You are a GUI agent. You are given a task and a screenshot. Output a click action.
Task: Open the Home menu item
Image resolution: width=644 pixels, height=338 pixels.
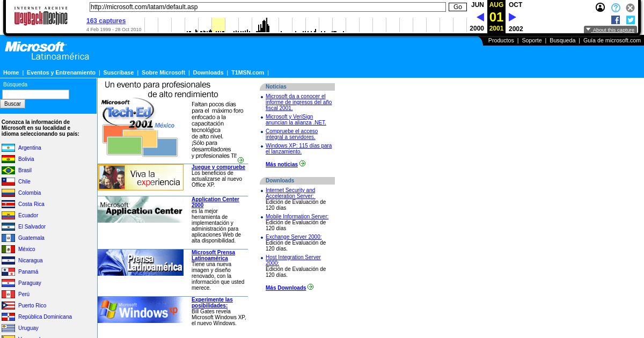click(x=11, y=72)
